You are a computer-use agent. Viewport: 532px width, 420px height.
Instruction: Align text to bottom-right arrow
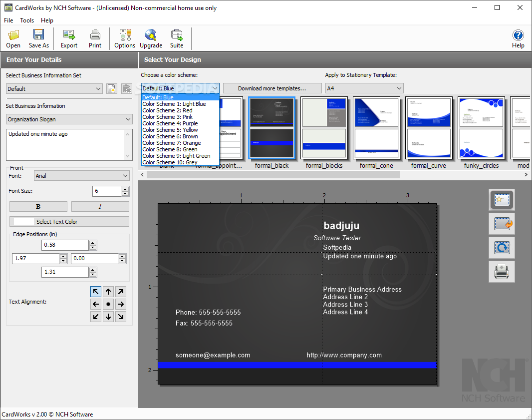[x=121, y=317]
